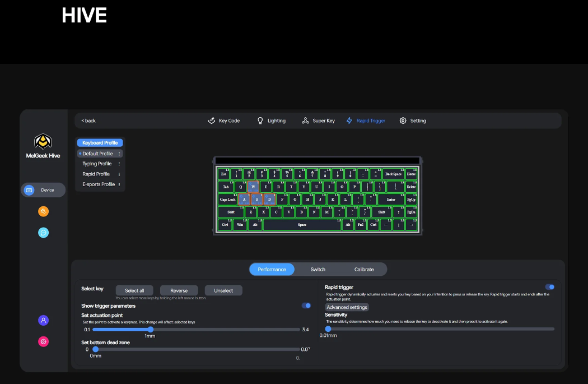
Task: Select the M key on keyboard
Action: tap(327, 212)
